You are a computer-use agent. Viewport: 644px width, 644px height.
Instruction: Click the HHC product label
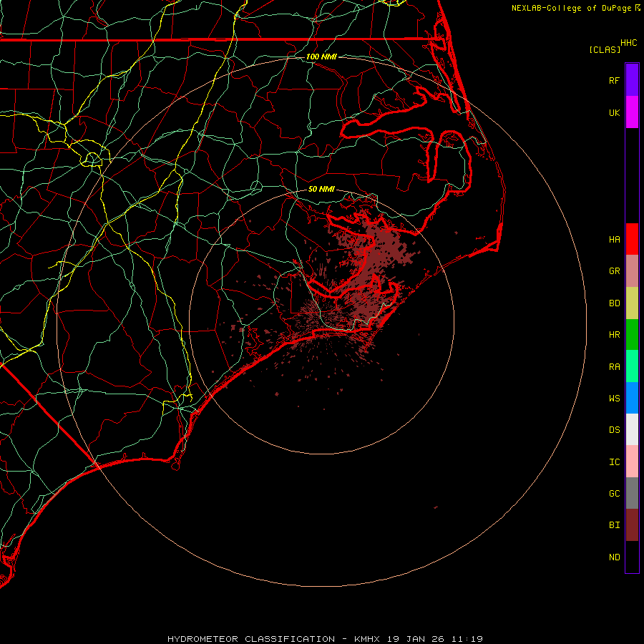(629, 43)
